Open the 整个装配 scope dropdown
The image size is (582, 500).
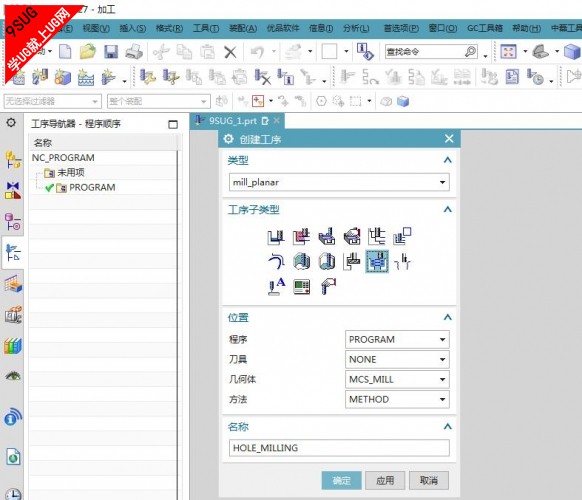click(x=158, y=101)
